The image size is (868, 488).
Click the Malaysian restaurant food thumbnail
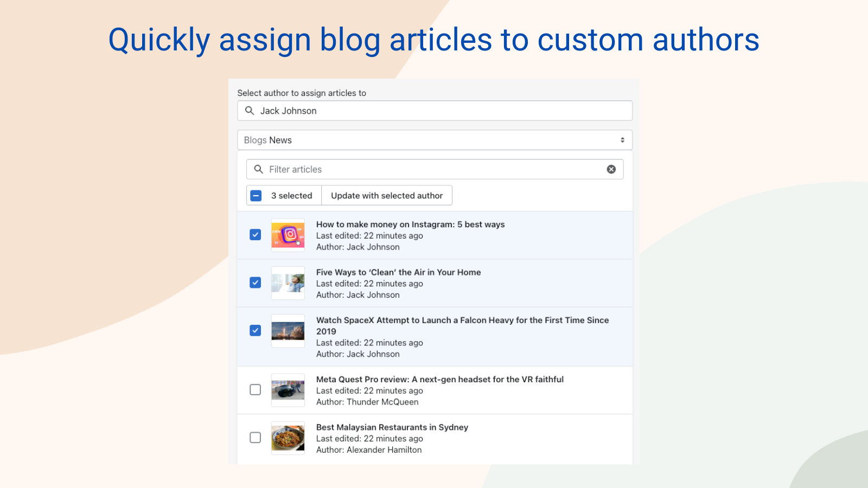[288, 438]
